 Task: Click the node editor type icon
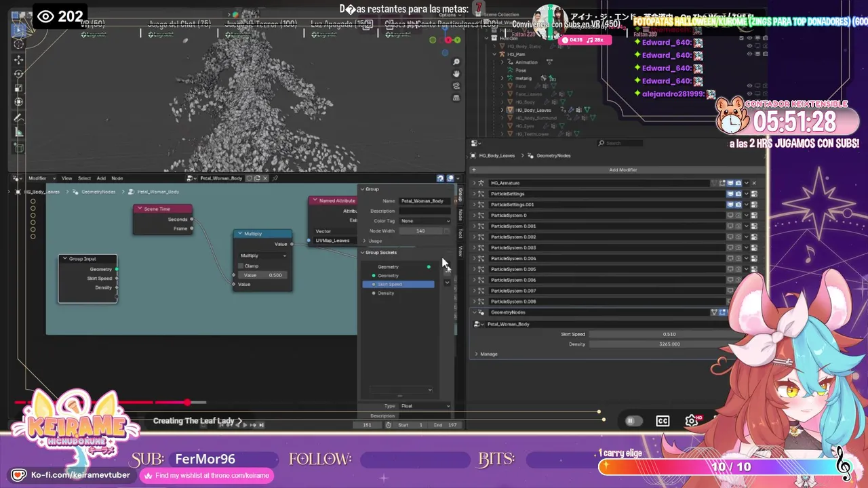[17, 178]
